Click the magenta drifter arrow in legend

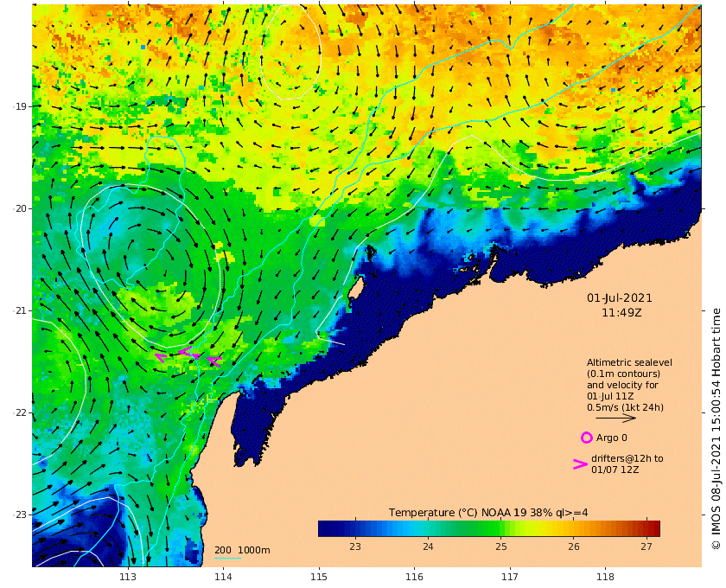[x=581, y=463]
